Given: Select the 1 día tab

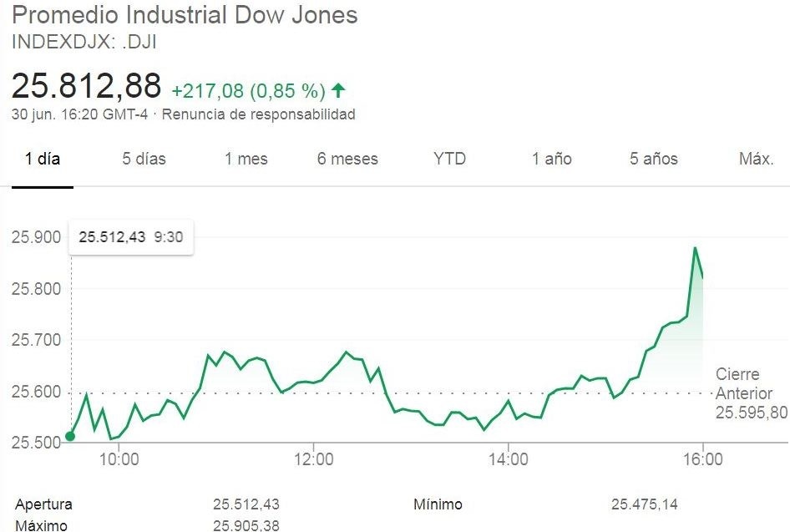Looking at the screenshot, I should (43, 159).
